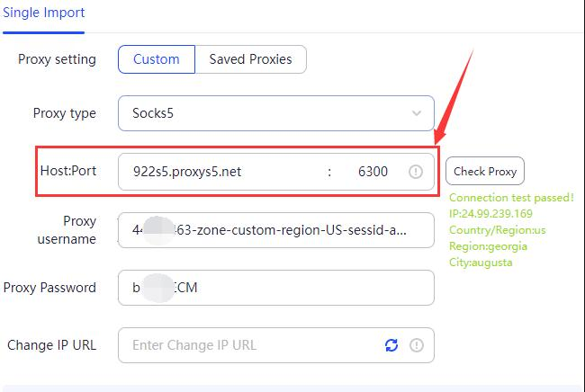
Task: Switch to Saved Proxies option
Action: tap(250, 59)
